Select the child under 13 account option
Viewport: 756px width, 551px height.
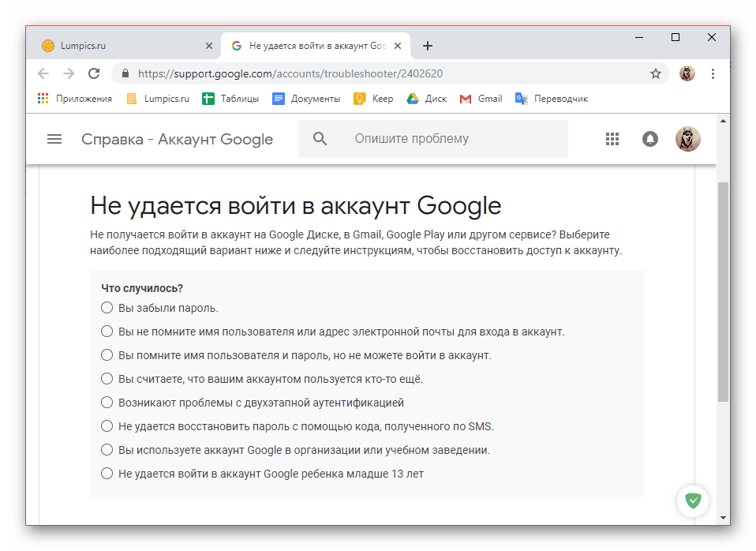[107, 474]
